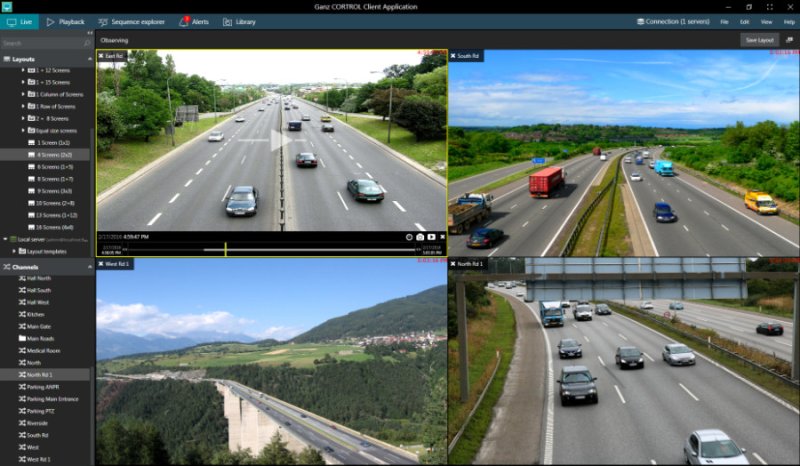
Task: Take a snapshot with the camera icon
Action: coord(421,237)
